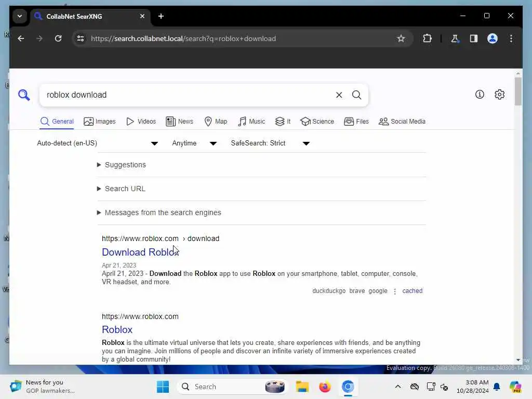
Task: Click the scrollbar down arrow
Action: point(518,360)
